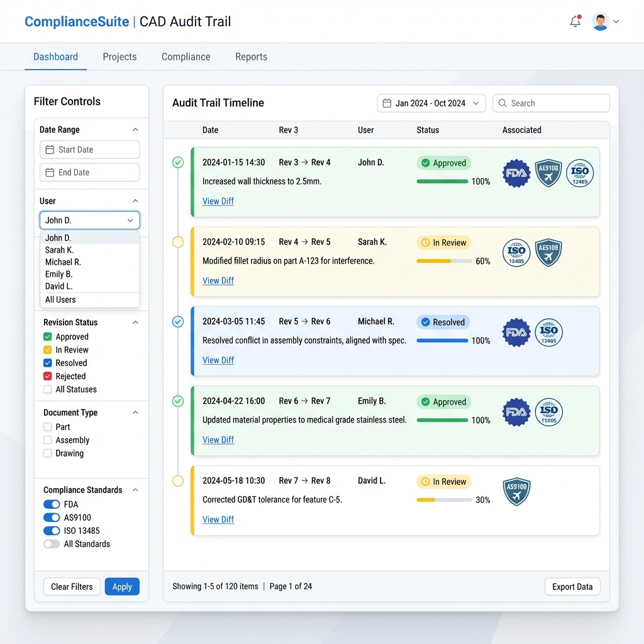Click the green checkmark marker on the timeline's first entry

pyautogui.click(x=177, y=162)
